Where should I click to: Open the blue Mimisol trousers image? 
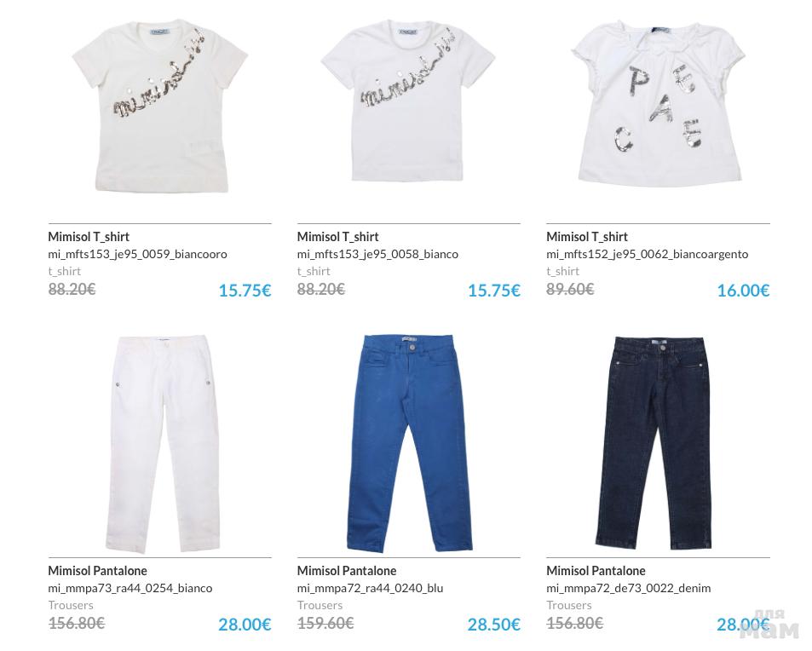(x=409, y=443)
